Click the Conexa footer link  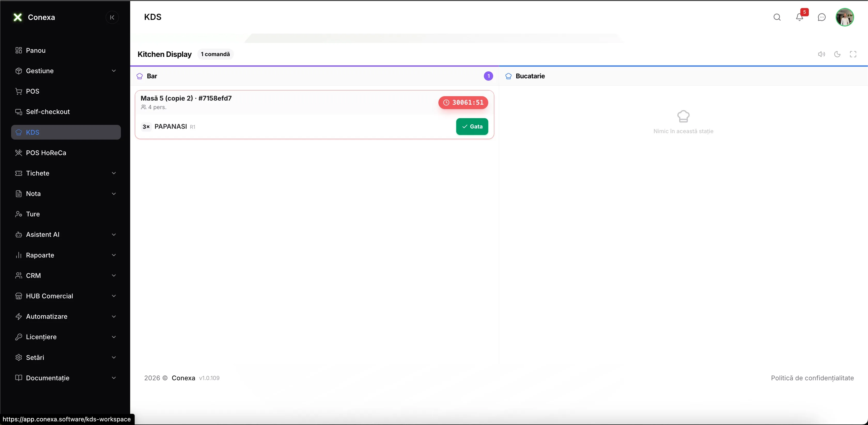[x=183, y=378]
